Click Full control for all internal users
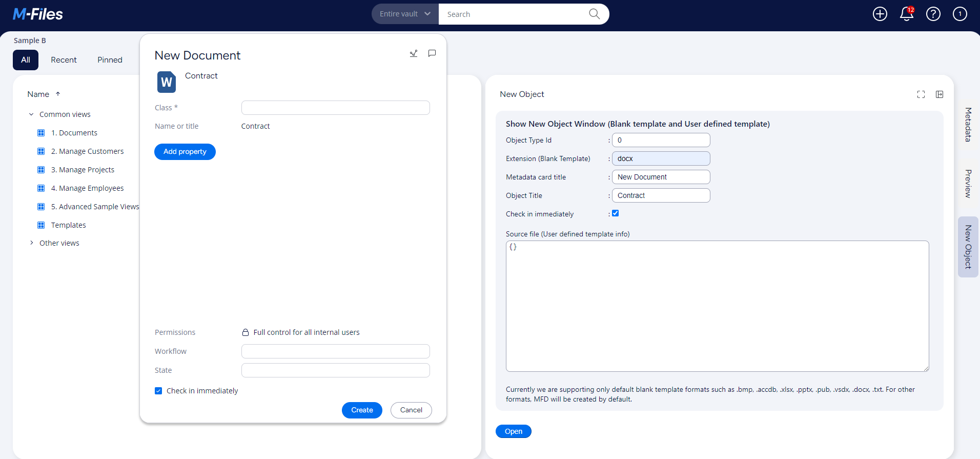The height and width of the screenshot is (459, 980). pyautogui.click(x=307, y=332)
